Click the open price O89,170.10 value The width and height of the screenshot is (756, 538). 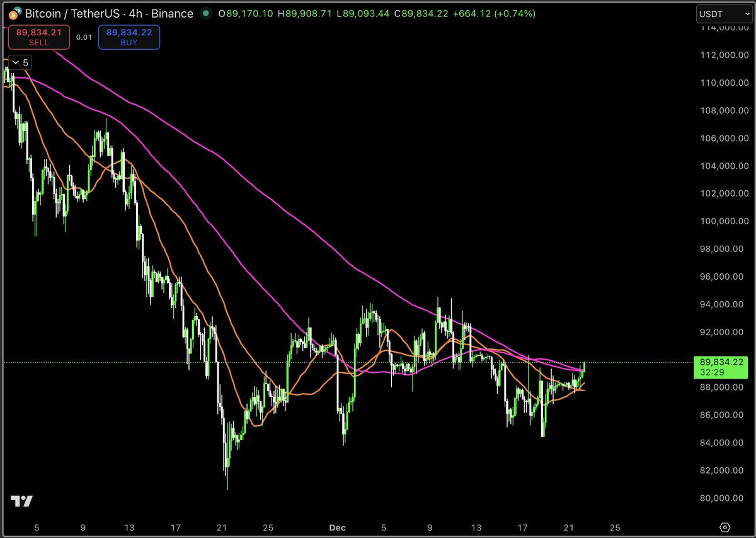246,13
